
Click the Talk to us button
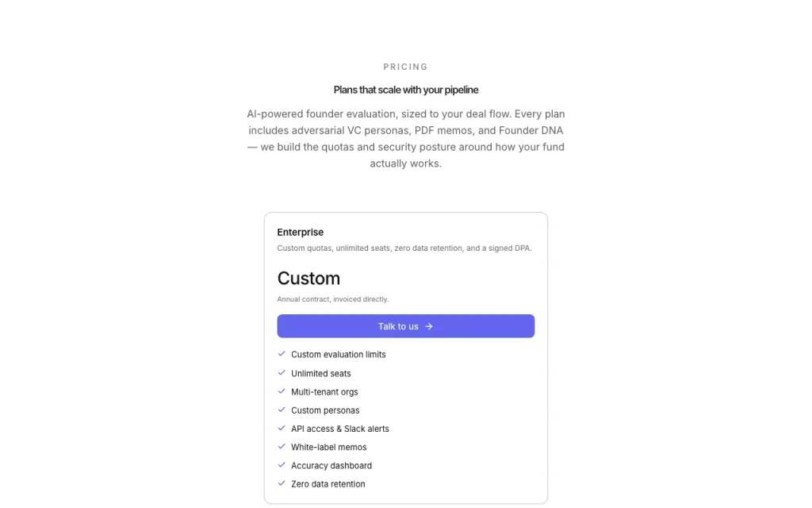405,326
